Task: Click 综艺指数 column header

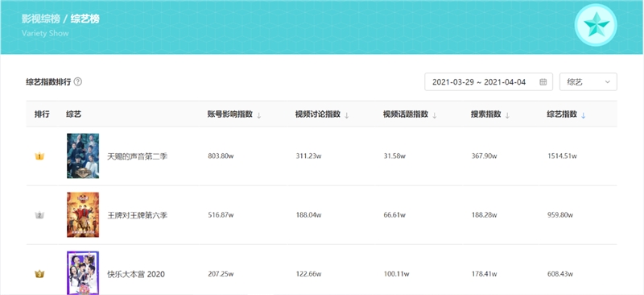Action: [x=562, y=114]
